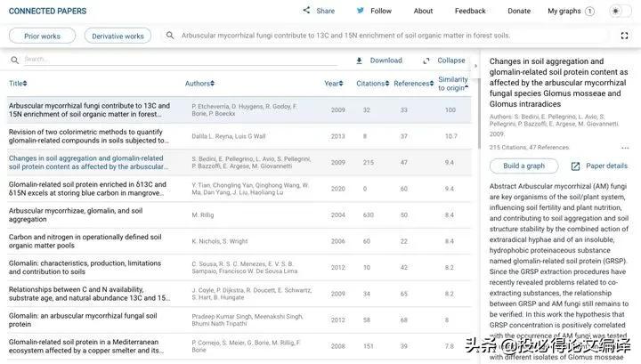Image resolution: width=641 pixels, height=364 pixels.
Task: Toggle the dark mode sun switch
Action: [x=620, y=11]
